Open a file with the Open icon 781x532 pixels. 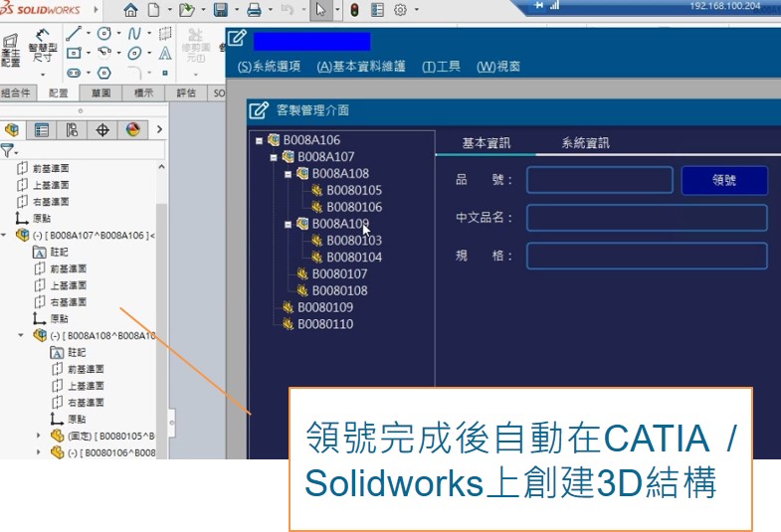(187, 10)
